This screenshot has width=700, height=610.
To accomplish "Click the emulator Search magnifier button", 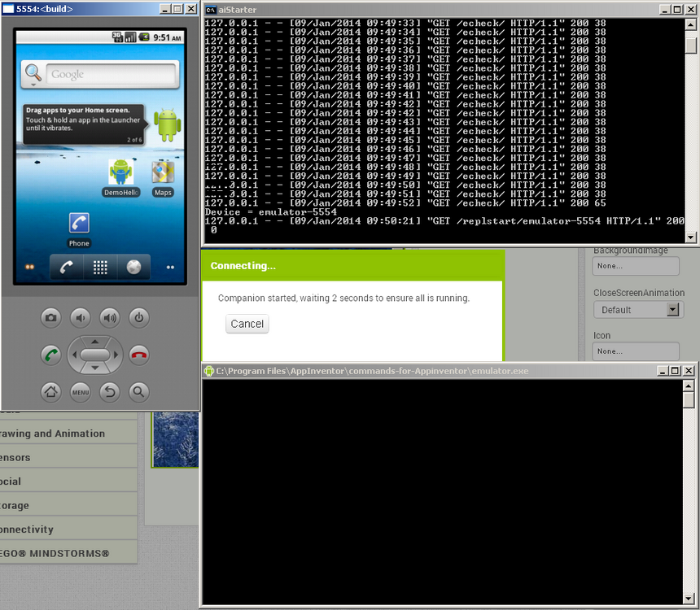I will coord(139,392).
